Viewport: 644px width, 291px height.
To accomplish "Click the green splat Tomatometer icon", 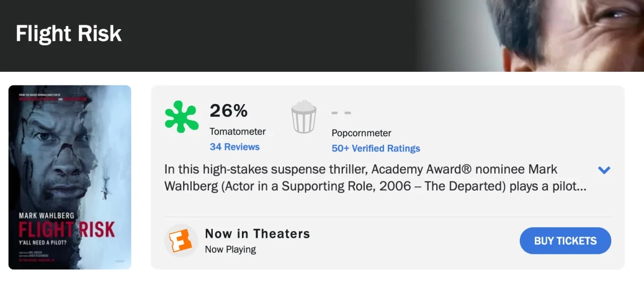I will (x=182, y=117).
